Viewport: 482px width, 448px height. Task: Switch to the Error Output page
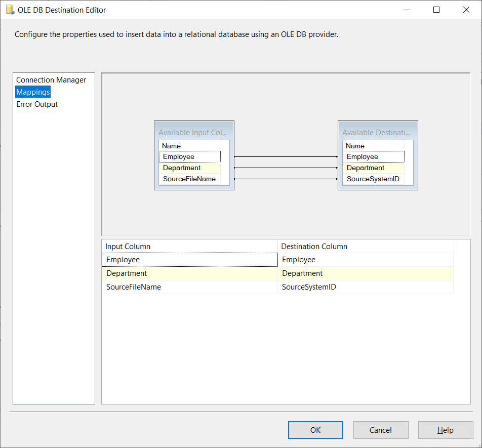pos(37,104)
